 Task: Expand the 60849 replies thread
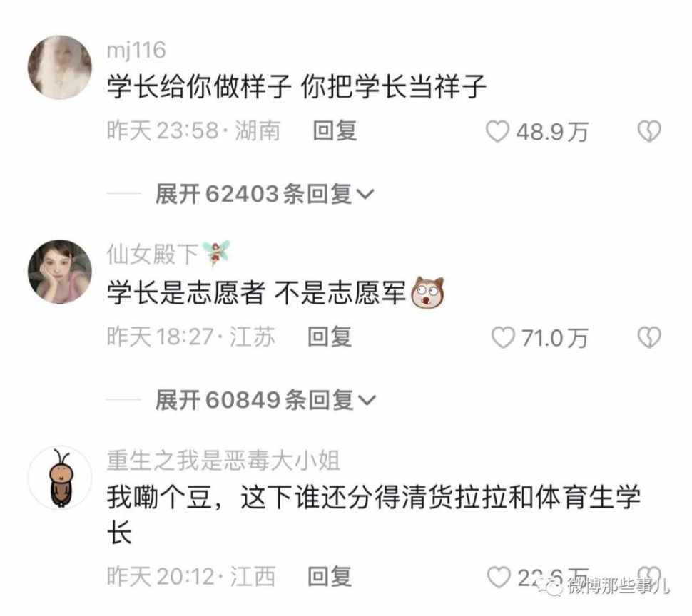tap(265, 400)
